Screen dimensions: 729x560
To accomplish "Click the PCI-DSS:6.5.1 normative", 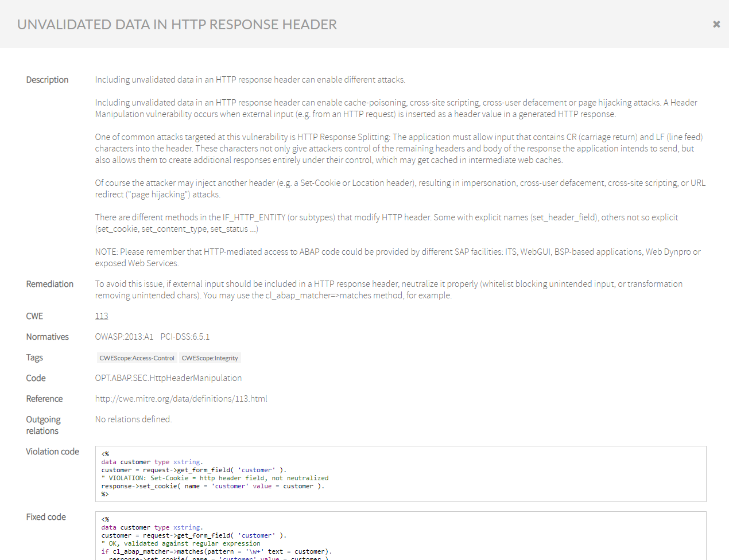I will pyautogui.click(x=185, y=336).
